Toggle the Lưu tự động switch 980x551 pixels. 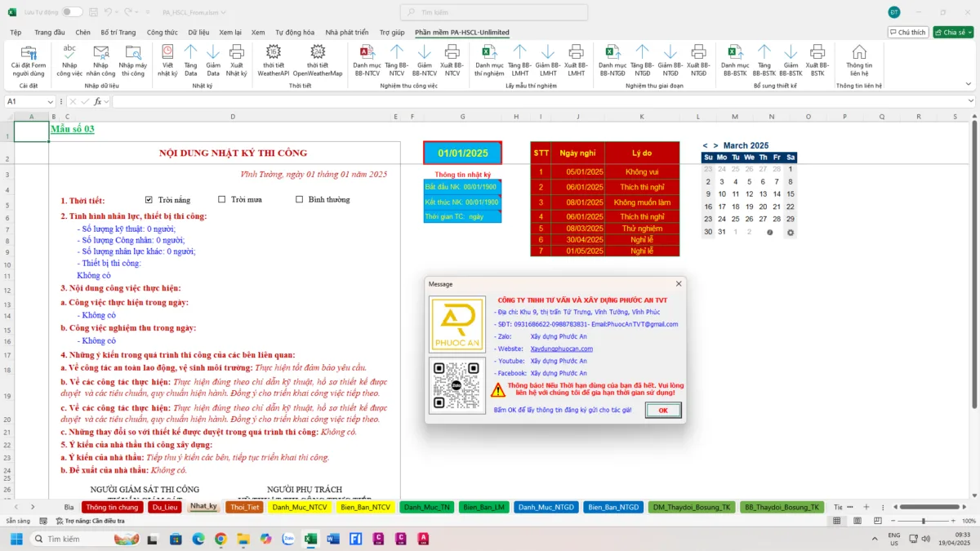coord(72,12)
